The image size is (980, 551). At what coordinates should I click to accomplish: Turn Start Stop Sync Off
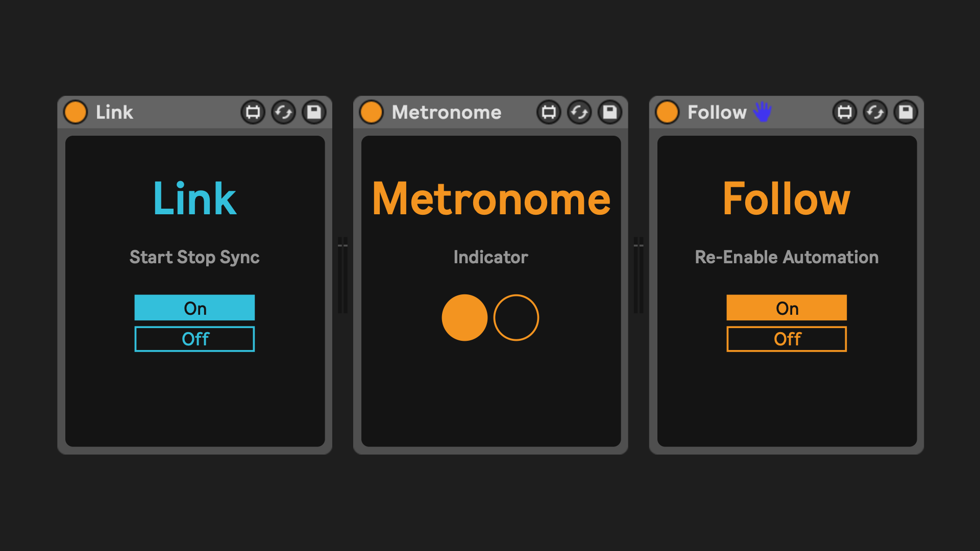[x=194, y=339]
